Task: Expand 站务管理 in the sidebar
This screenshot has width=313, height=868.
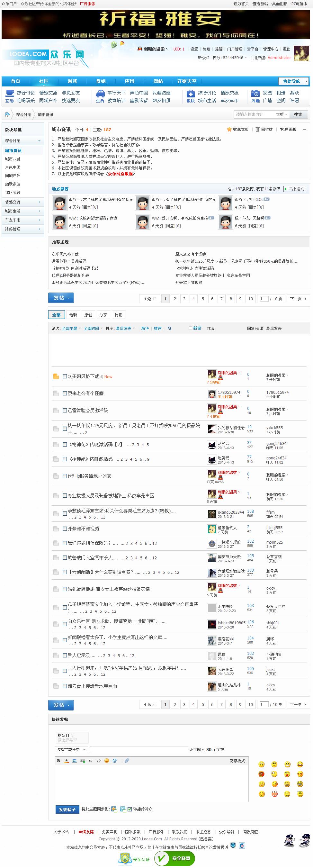Action: [x=39, y=229]
